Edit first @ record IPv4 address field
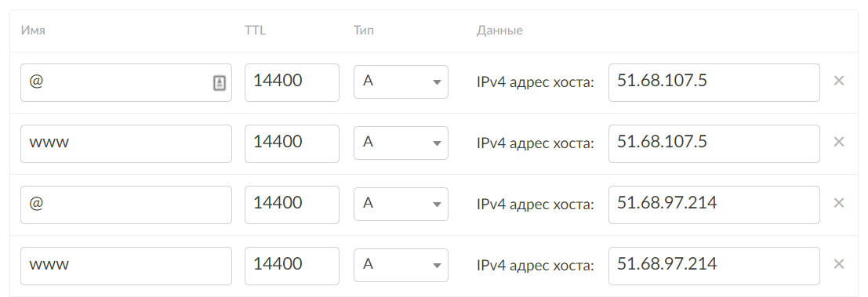Viewport: 868px width, 297px height. tap(714, 82)
